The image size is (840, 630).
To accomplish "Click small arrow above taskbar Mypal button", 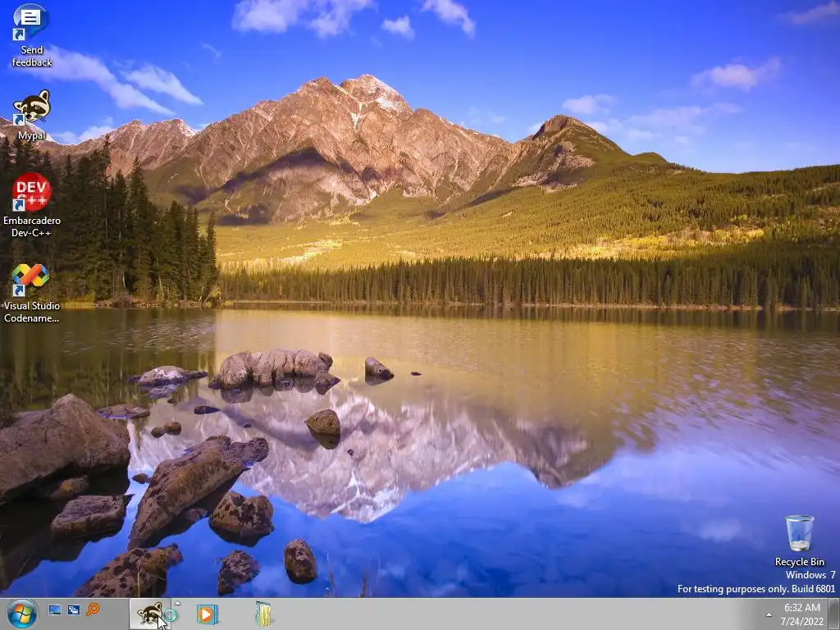I will coord(177,603).
